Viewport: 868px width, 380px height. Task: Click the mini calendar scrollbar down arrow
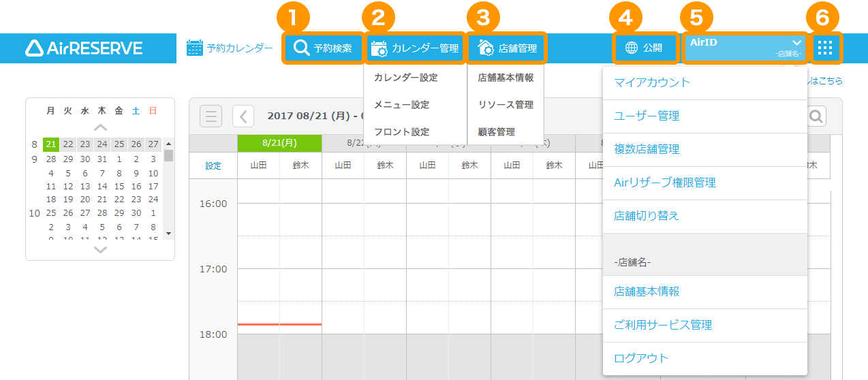[x=168, y=234]
